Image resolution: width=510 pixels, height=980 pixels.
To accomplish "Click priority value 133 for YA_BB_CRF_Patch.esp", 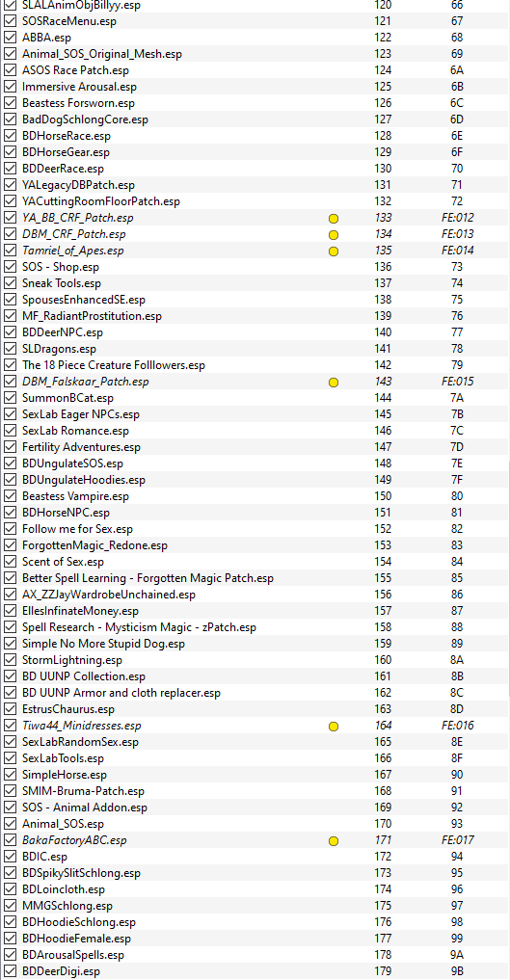I will point(383,218).
